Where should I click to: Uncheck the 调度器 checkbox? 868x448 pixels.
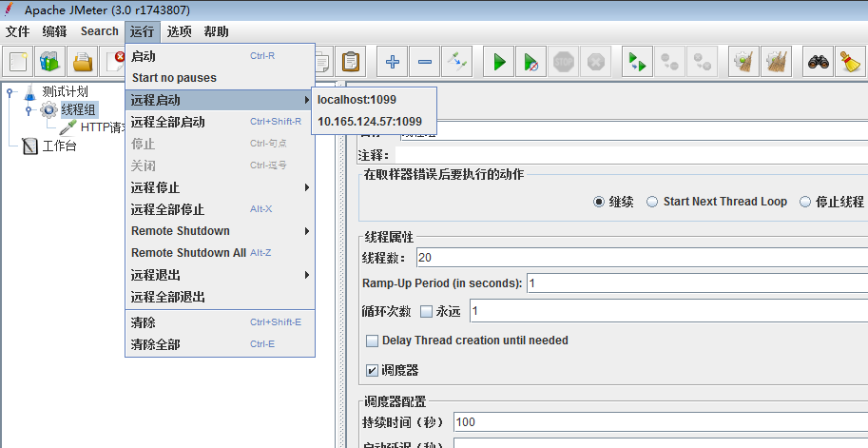[372, 370]
